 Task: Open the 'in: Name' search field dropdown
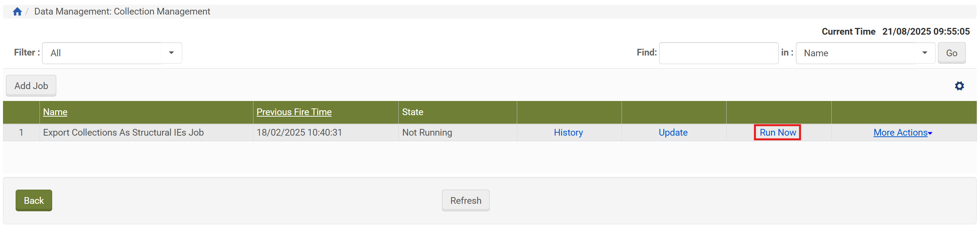pyautogui.click(x=865, y=53)
